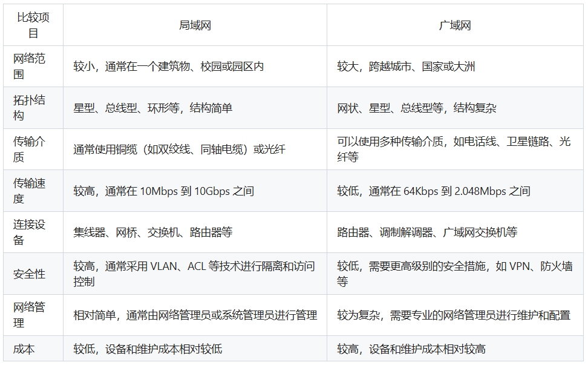Click cell 较为复杂，需要专业的网络管理员
Screen dimensions: 588x365
click(455, 315)
